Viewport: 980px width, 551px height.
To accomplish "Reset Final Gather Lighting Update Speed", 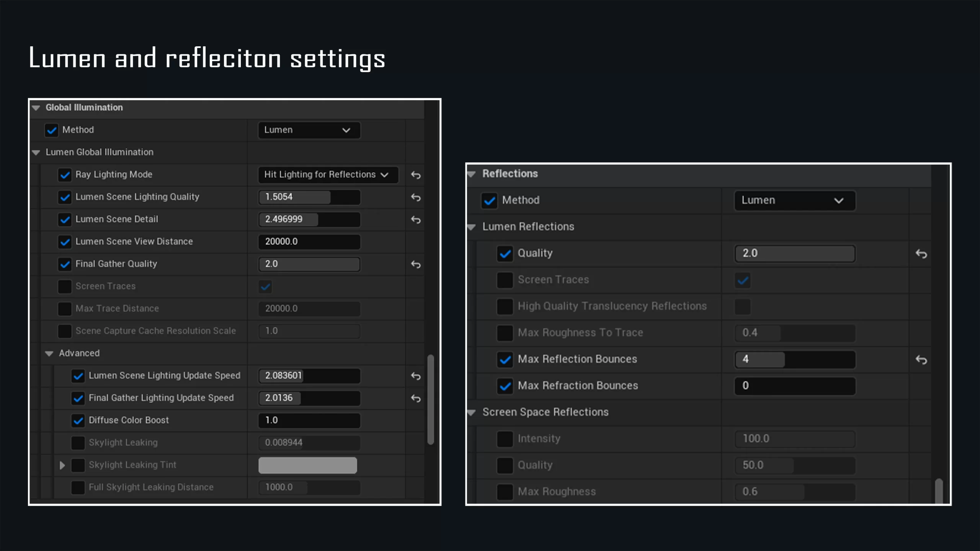I will (x=416, y=398).
